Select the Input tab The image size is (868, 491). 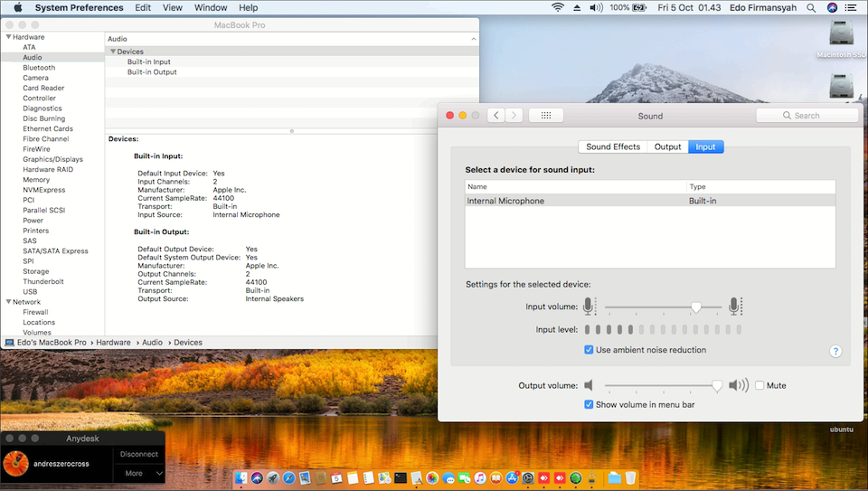coord(706,146)
